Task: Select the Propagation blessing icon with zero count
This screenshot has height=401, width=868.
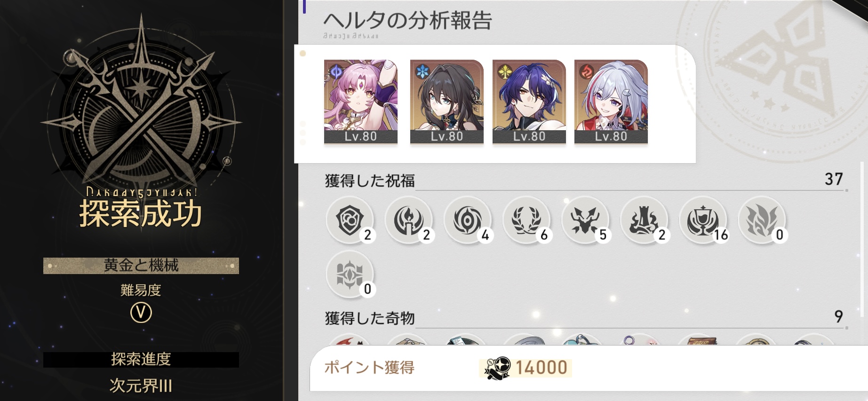Action: (x=761, y=220)
